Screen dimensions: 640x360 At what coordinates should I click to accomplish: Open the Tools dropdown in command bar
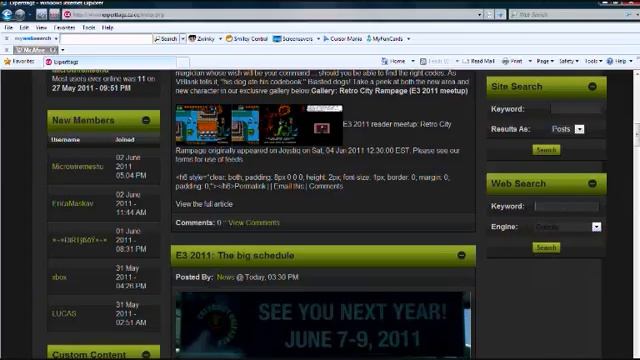593,61
